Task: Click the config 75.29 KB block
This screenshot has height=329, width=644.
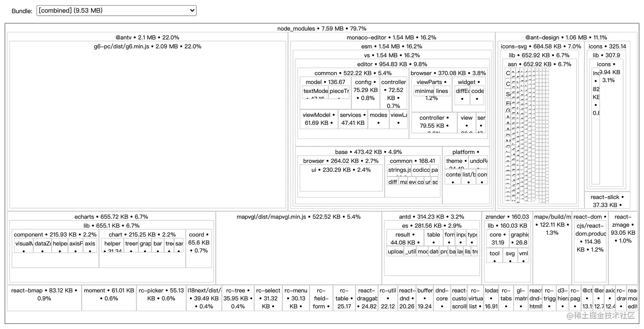Action: point(365,93)
